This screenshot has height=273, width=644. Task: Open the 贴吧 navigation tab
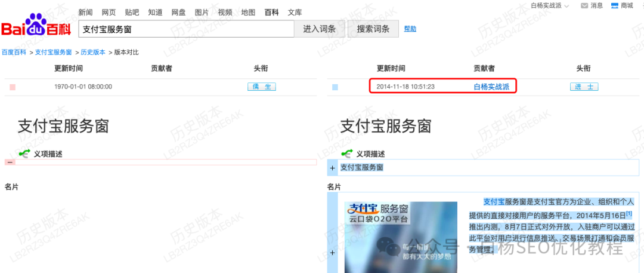click(132, 13)
